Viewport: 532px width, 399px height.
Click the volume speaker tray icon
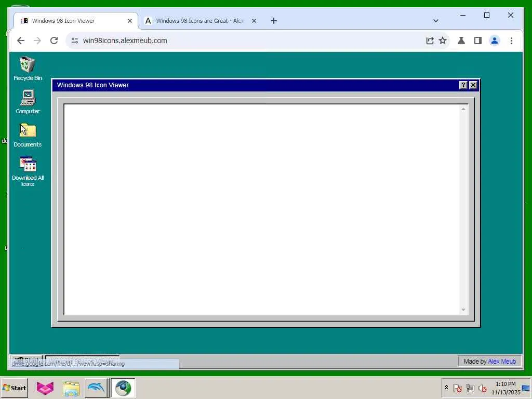[x=482, y=388]
